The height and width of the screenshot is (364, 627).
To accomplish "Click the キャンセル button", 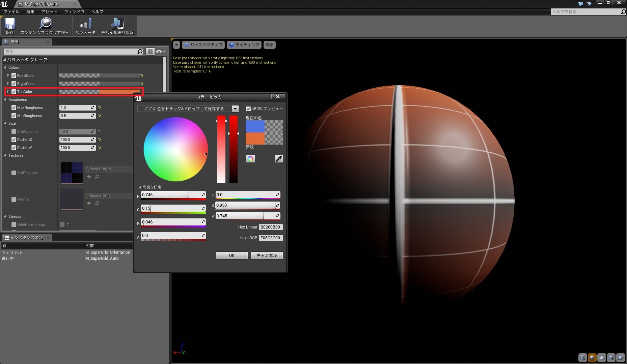I will coord(267,255).
